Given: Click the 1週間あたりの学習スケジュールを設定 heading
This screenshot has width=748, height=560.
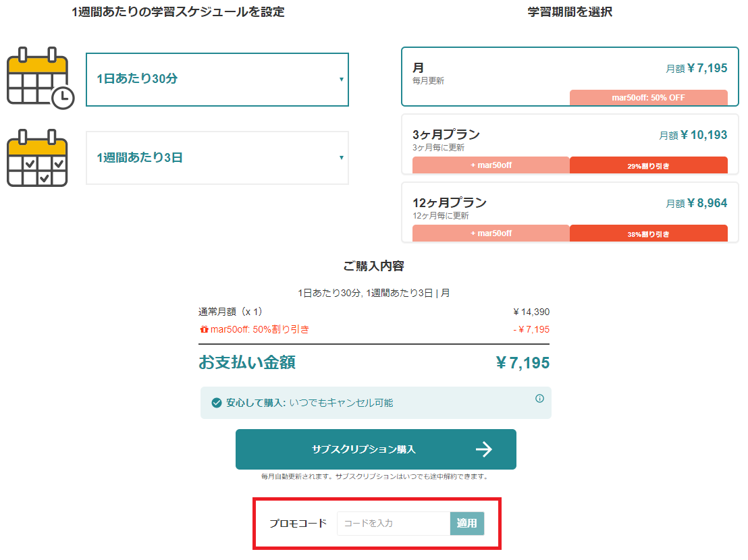Looking at the screenshot, I should [x=178, y=12].
